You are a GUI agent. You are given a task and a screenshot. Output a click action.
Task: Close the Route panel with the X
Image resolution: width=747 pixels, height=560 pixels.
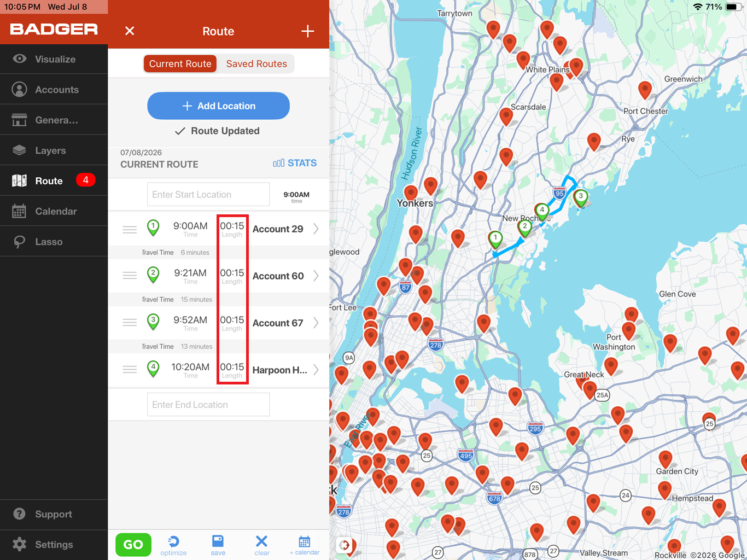click(x=130, y=31)
